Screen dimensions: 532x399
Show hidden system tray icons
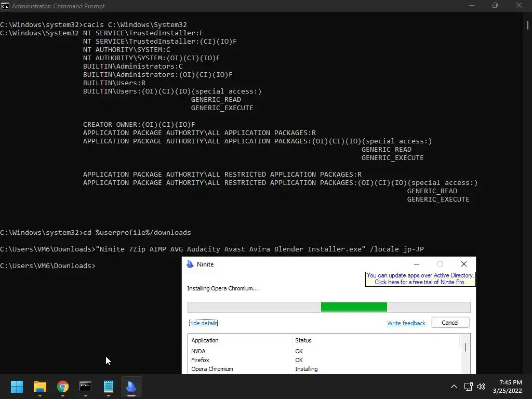coord(454,387)
